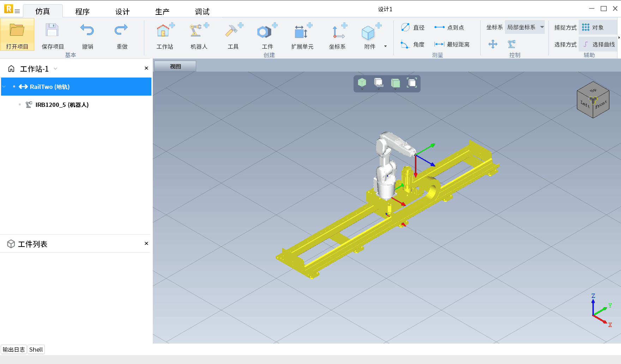Collapse the RailTwo (地轨) tree node
621x364 pixels.
pyautogui.click(x=4, y=87)
